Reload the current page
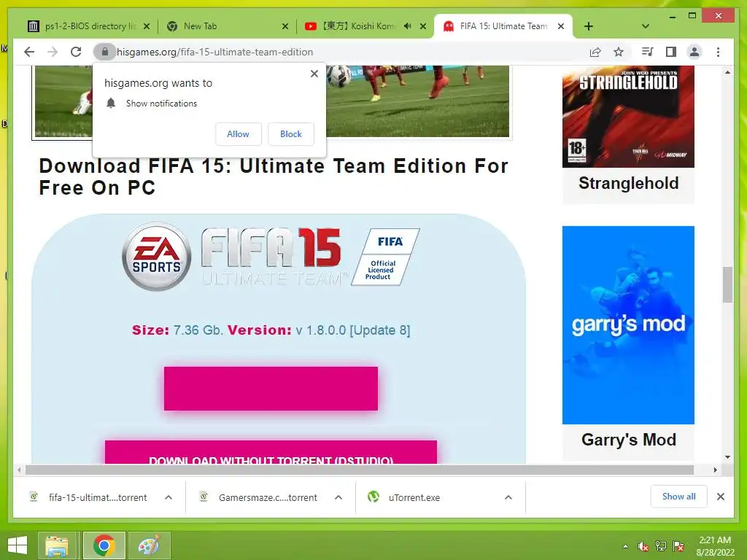747x560 pixels. coord(76,52)
